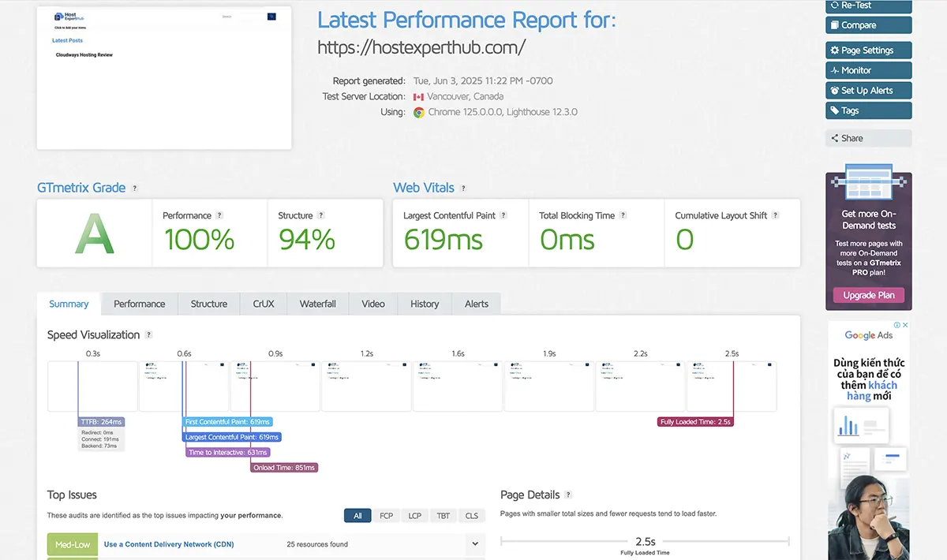The height and width of the screenshot is (560, 947).
Task: Open the Video tab
Action: pyautogui.click(x=373, y=304)
